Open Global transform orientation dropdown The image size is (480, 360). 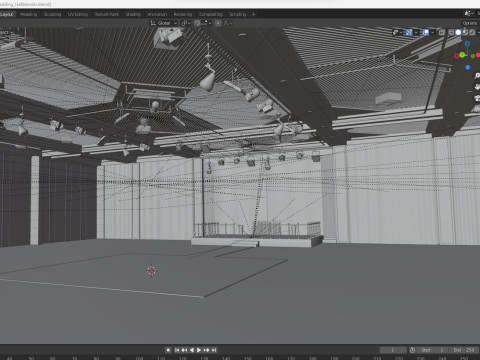click(163, 23)
